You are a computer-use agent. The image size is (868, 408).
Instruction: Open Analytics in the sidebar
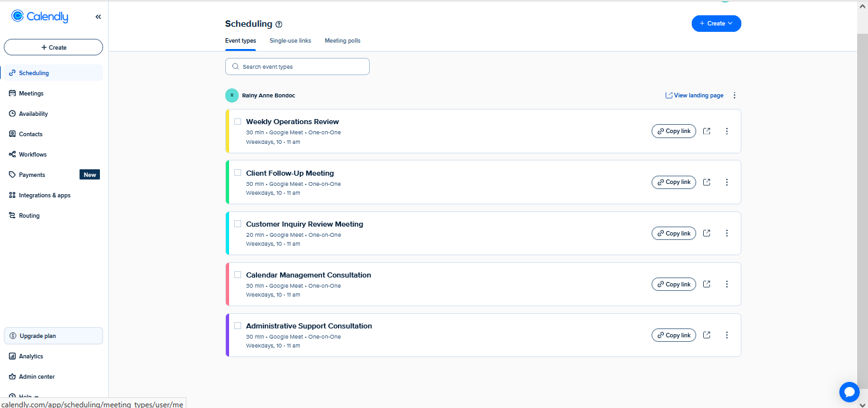click(x=53, y=356)
